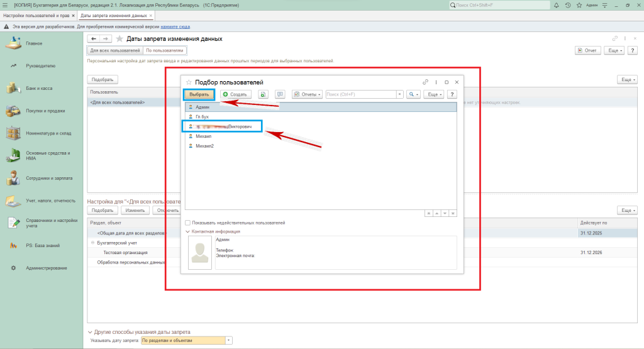Open the Отчеты dropdown in the dialog
Screen dimensions: 644x349
point(307,94)
